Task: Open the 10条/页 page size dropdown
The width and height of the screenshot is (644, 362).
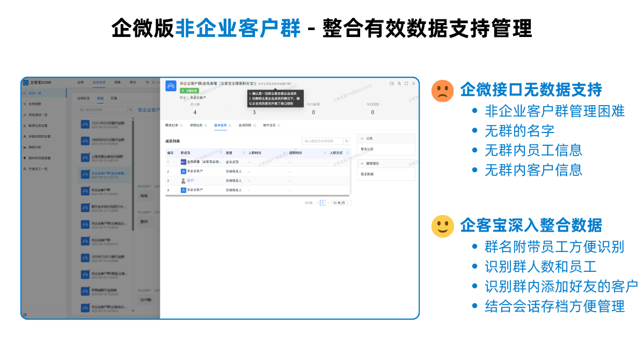Action: point(341,203)
